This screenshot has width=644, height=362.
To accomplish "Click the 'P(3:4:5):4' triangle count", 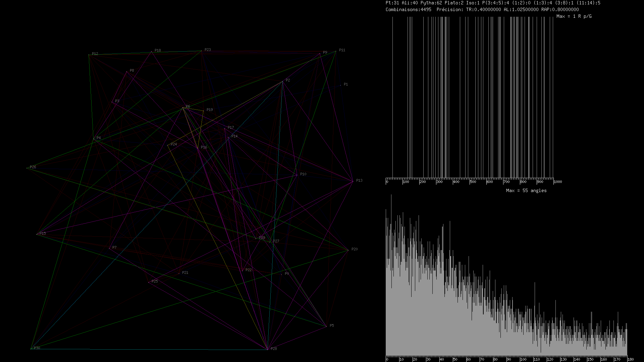I will pyautogui.click(x=496, y=3).
